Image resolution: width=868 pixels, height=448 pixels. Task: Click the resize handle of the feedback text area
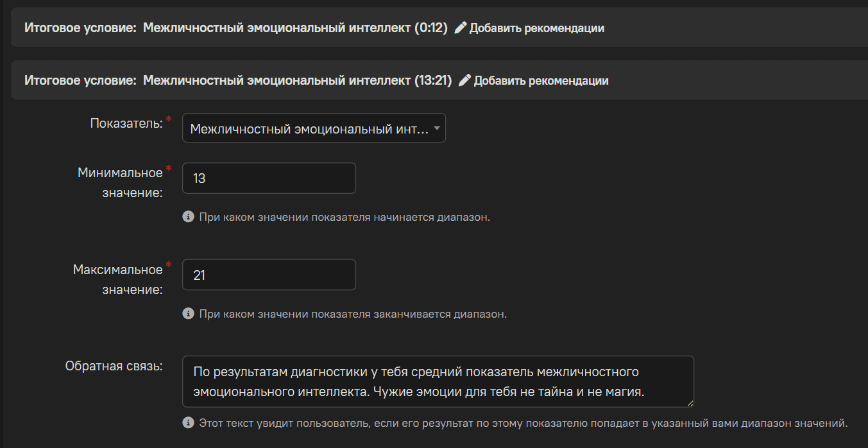(x=690, y=403)
